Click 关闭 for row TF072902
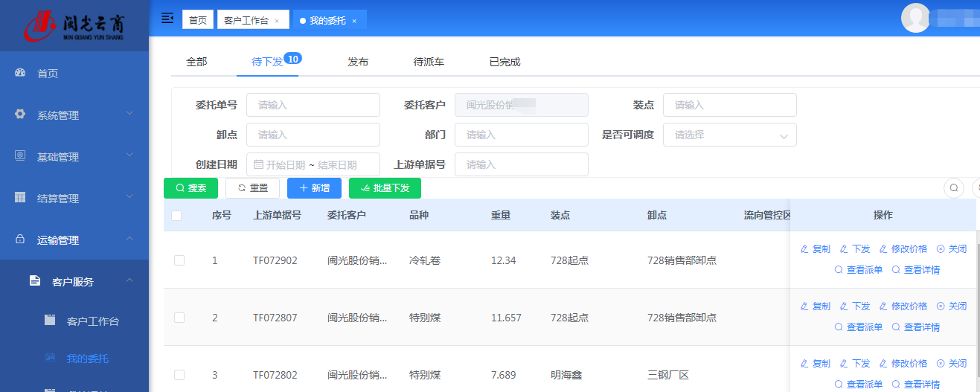Image resolution: width=980 pixels, height=392 pixels. point(951,249)
